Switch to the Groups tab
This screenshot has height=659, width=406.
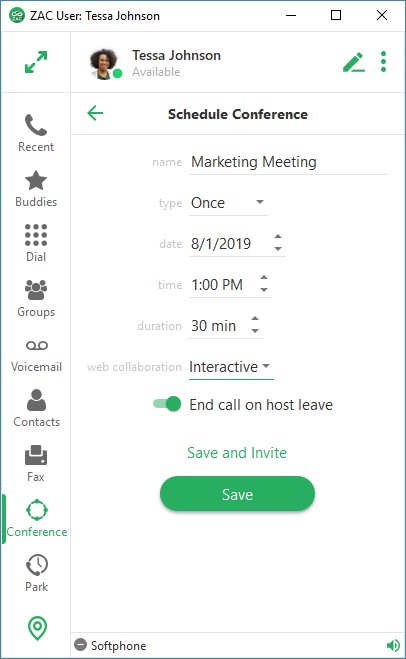pos(36,298)
